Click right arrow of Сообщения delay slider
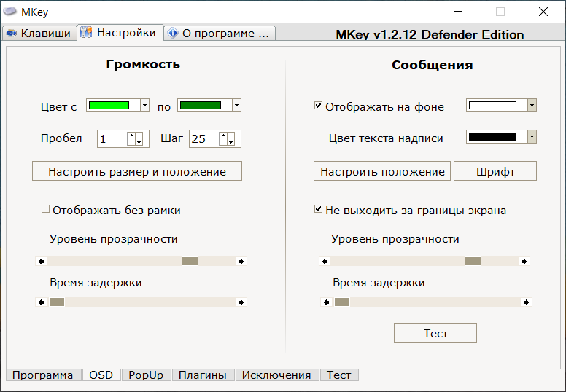The image size is (566, 392). point(527,302)
